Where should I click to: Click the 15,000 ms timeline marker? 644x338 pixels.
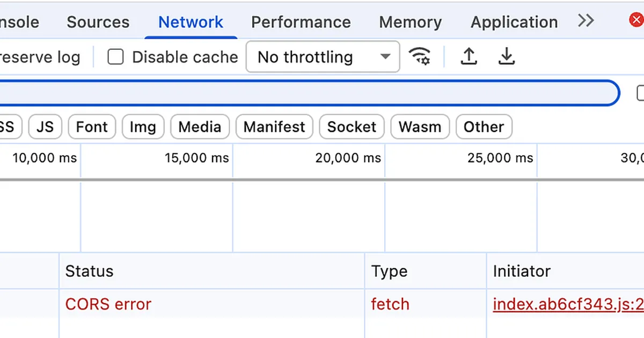[197, 158]
